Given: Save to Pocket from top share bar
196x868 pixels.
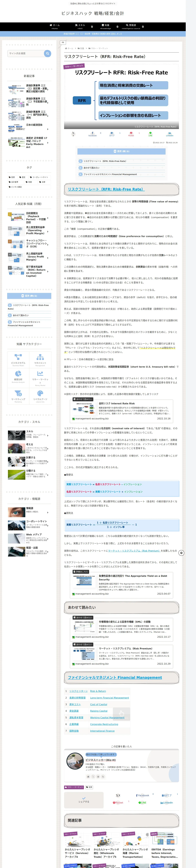Looking at the screenshot, I should point(131,134).
